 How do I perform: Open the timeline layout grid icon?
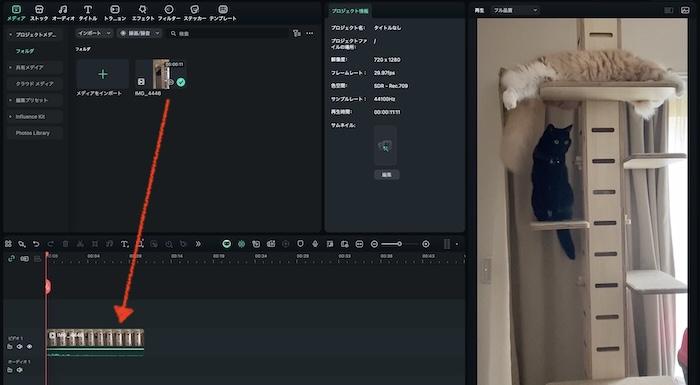8,244
